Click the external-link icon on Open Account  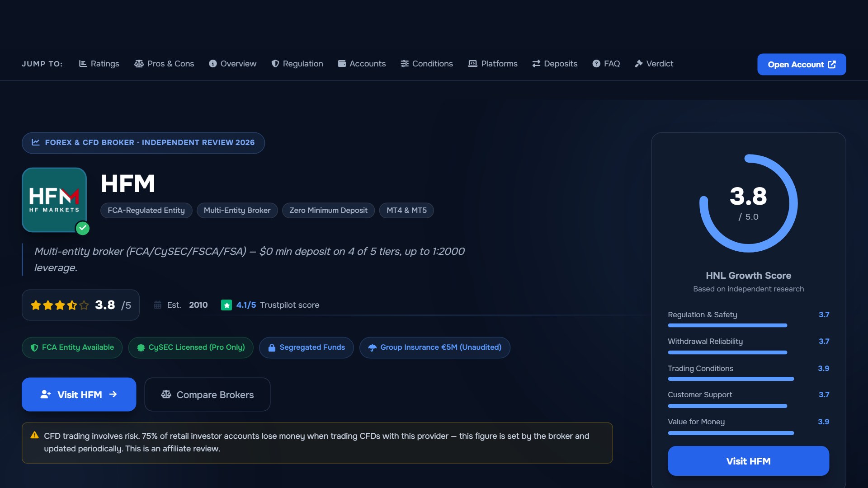click(832, 65)
